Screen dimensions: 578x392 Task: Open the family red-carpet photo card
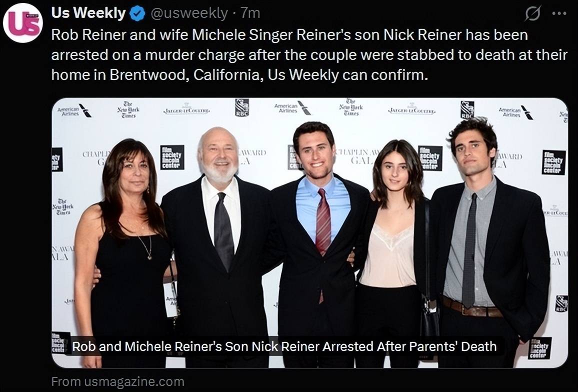point(309,232)
